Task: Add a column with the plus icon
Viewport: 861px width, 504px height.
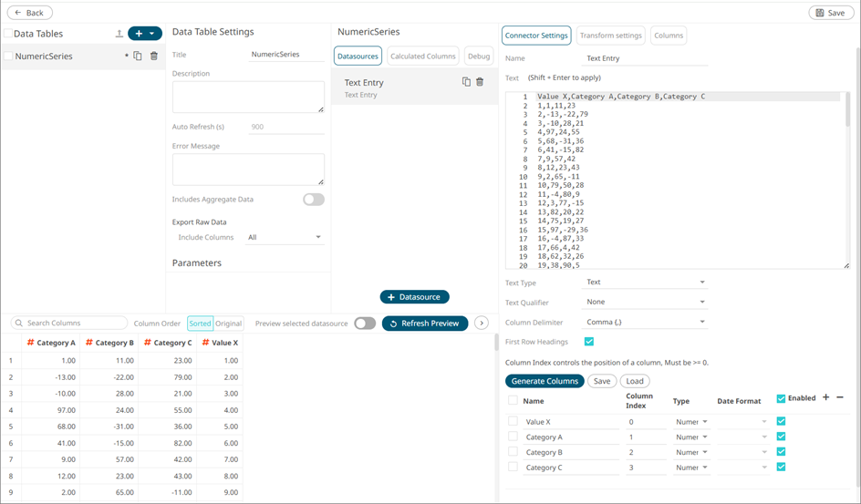Action: coord(826,398)
